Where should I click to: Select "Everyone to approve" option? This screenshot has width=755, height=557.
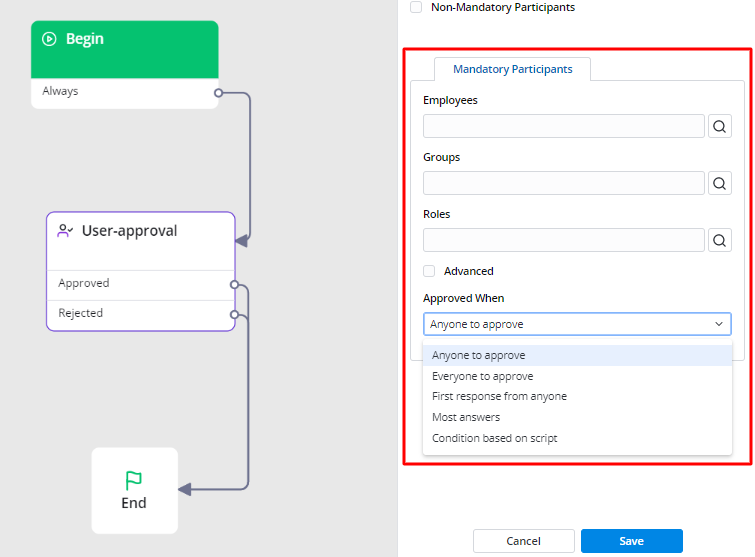[x=482, y=376]
